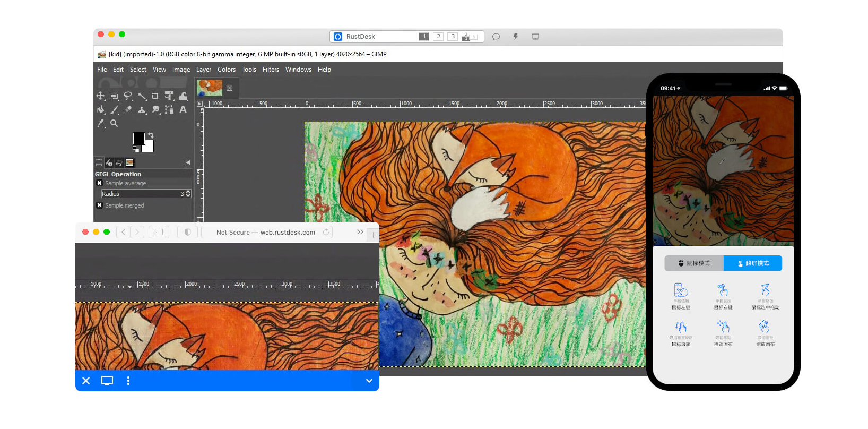
Task: Select the Eraser tool
Action: coord(128,109)
